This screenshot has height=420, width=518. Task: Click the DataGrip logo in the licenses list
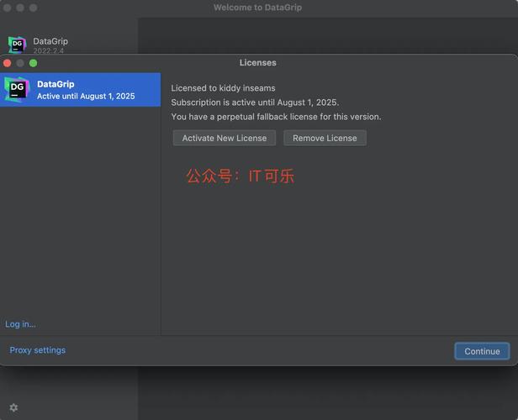coord(17,89)
